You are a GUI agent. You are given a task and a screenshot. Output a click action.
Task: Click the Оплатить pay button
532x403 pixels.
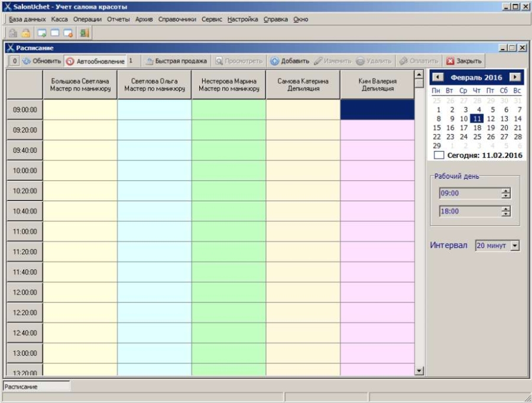419,61
